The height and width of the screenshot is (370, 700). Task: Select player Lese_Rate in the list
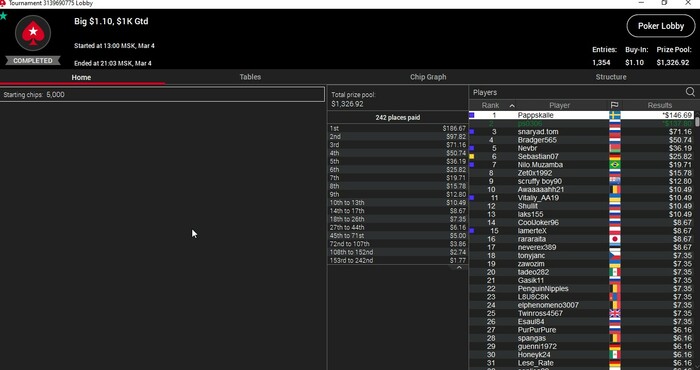(x=581, y=363)
